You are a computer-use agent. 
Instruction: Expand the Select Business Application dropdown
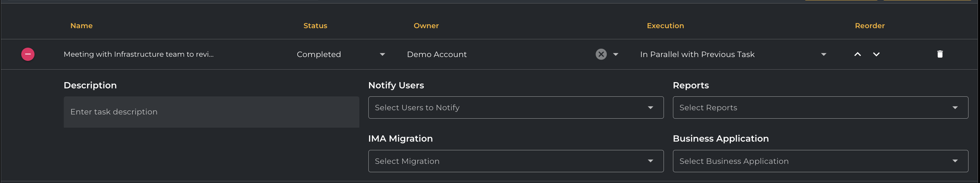pyautogui.click(x=955, y=161)
